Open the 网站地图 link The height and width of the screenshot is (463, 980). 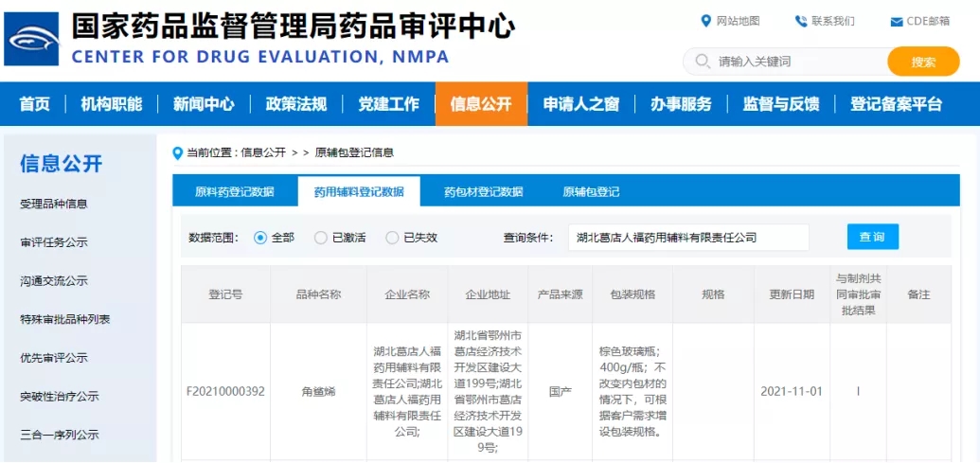[x=739, y=21]
